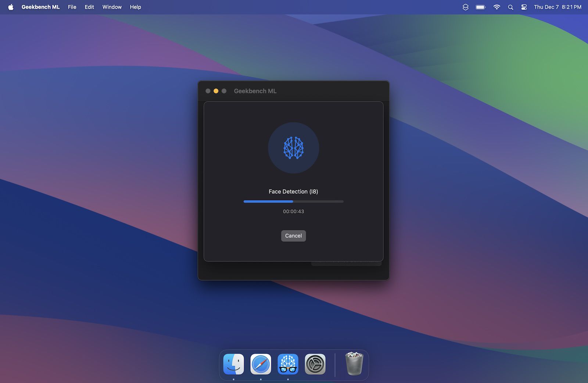Open the File menu
588x383 pixels.
[x=72, y=7]
